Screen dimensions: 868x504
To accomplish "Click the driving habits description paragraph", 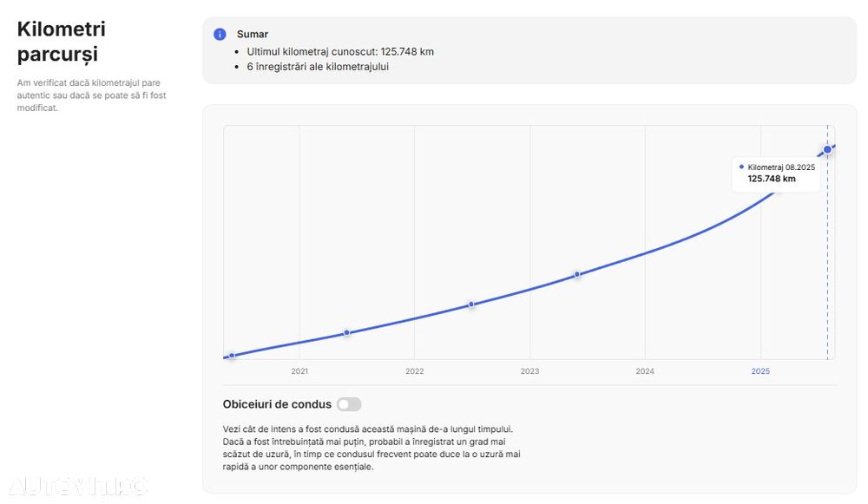I will [x=372, y=448].
